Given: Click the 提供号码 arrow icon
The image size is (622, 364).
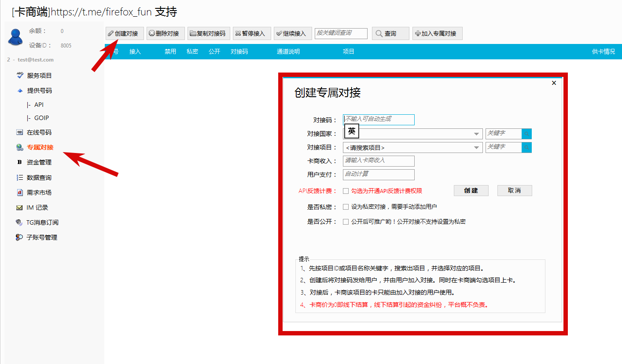Looking at the screenshot, I should tap(20, 91).
